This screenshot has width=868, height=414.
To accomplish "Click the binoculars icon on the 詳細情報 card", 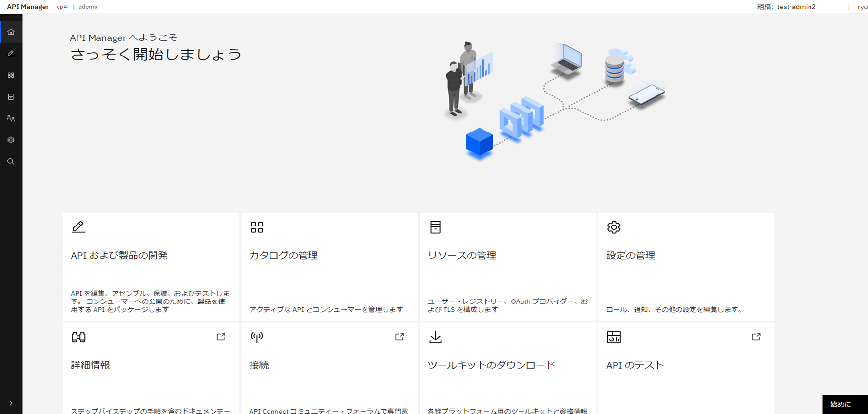I will [x=78, y=337].
